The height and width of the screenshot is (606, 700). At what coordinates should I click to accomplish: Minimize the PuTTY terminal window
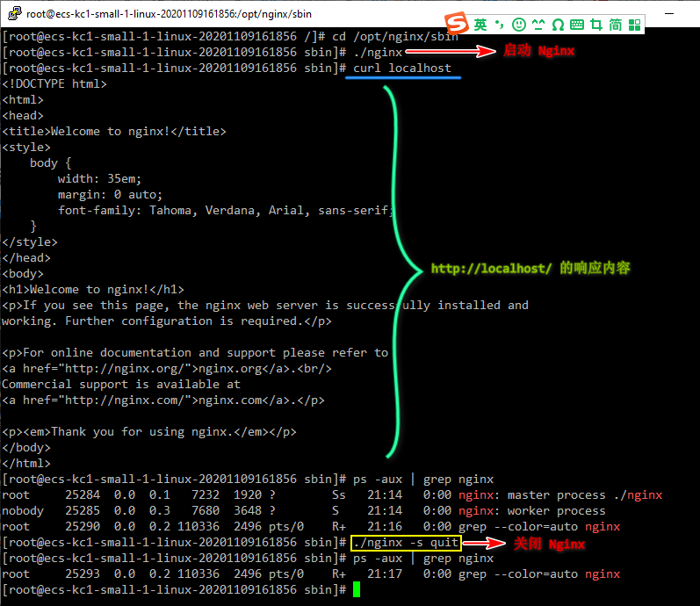(669, 13)
